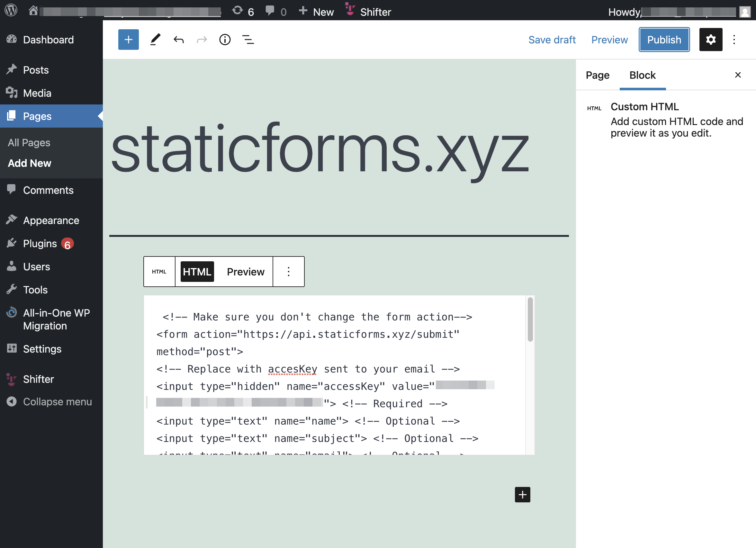Open All-in-One WP Migration
The height and width of the screenshot is (548, 756).
pos(51,319)
